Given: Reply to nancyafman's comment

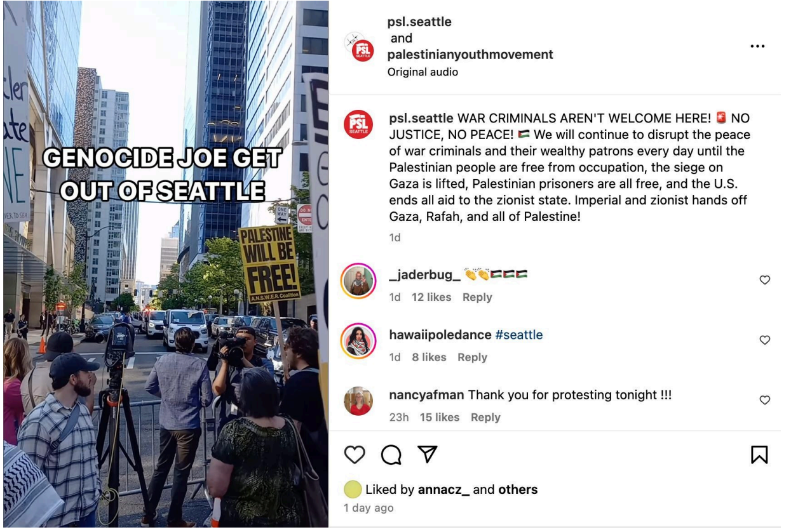Looking at the screenshot, I should pyautogui.click(x=485, y=417).
